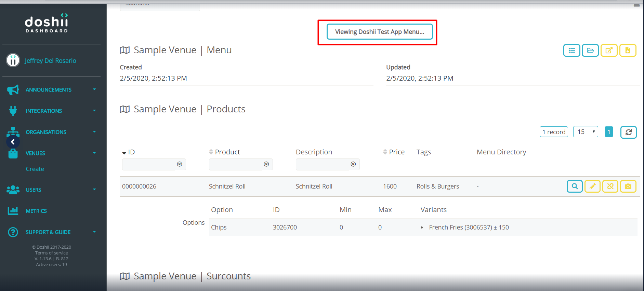The image size is (644, 291).
Task: Click the 1 record count badge
Action: (x=554, y=132)
